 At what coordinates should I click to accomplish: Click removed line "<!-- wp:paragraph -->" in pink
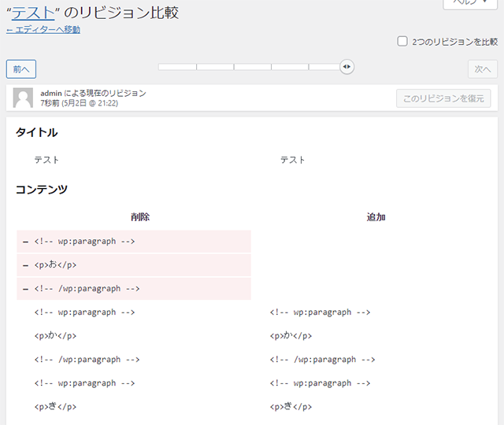[134, 242]
